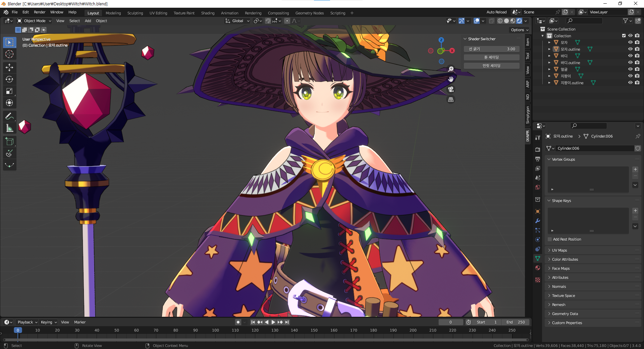Hide 모자 object in viewport
The height and width of the screenshot is (349, 644).
630,42
